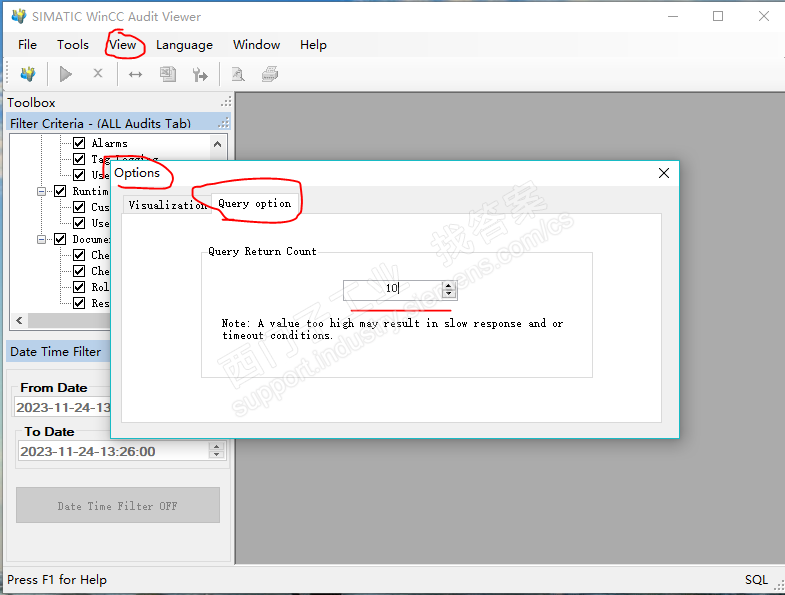Collapse the Document tree node
The height and width of the screenshot is (595, 785).
pyautogui.click(x=42, y=239)
